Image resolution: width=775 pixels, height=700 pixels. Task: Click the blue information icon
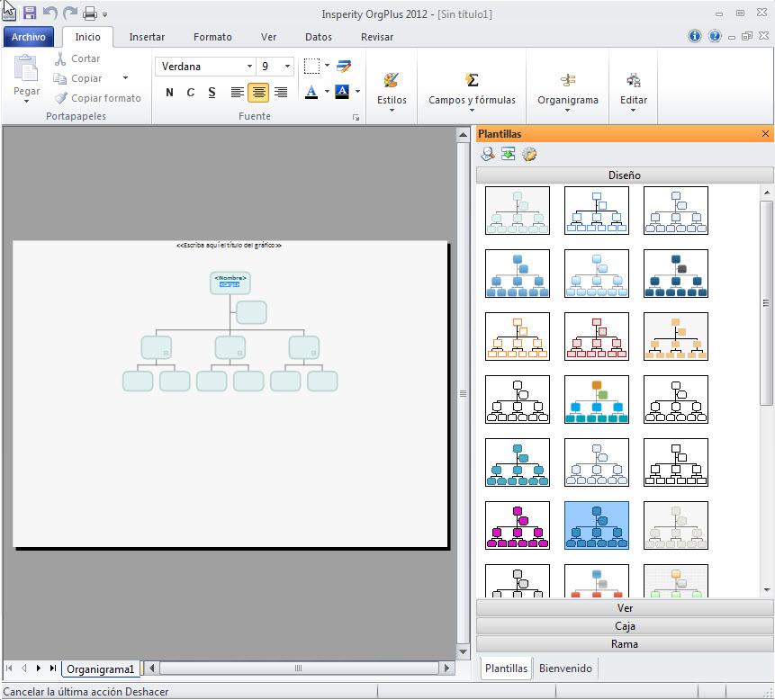click(x=695, y=37)
